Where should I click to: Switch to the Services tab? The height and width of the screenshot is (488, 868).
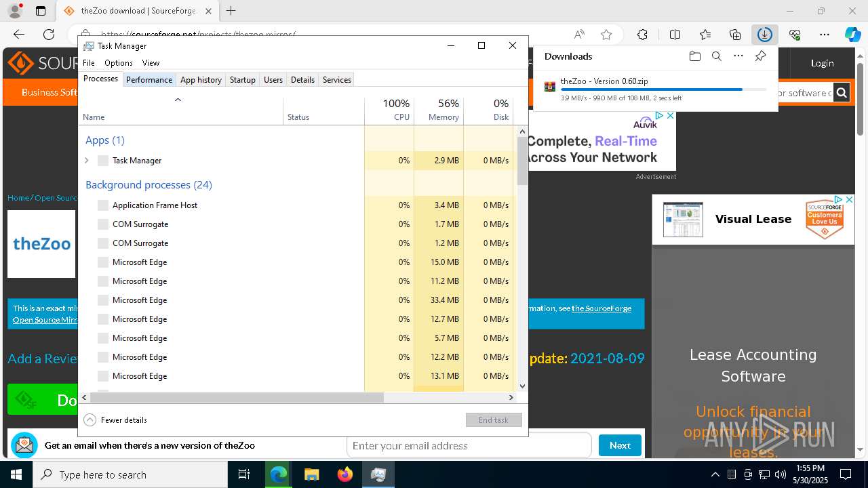(x=337, y=80)
